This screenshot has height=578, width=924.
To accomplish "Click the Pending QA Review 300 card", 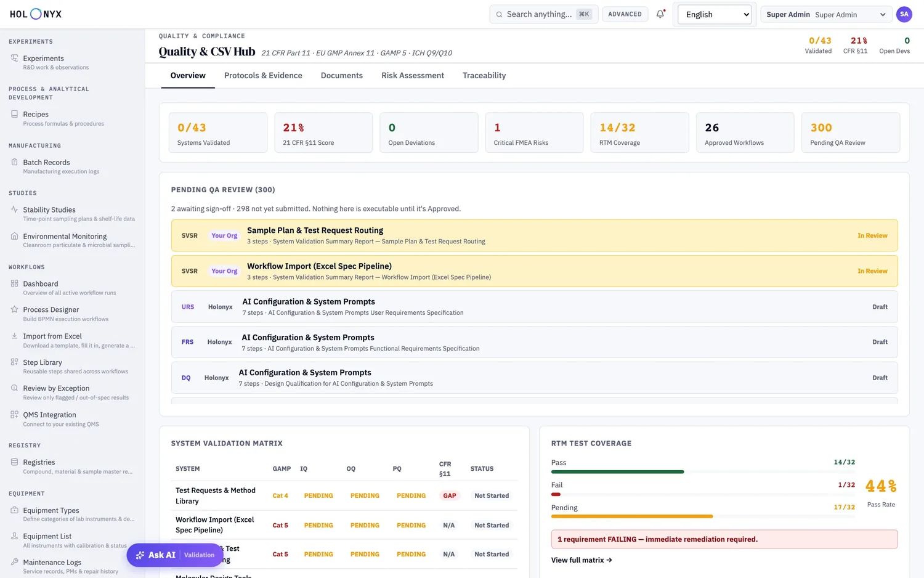I will click(x=851, y=132).
